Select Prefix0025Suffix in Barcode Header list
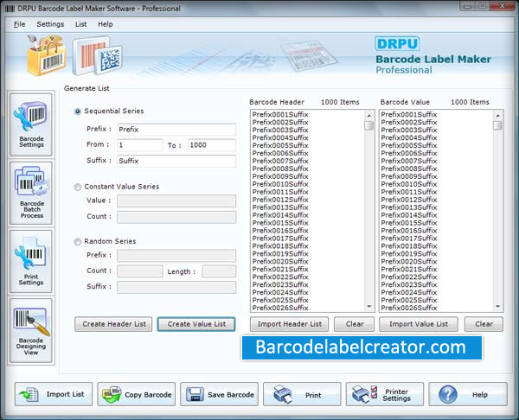 click(280, 300)
